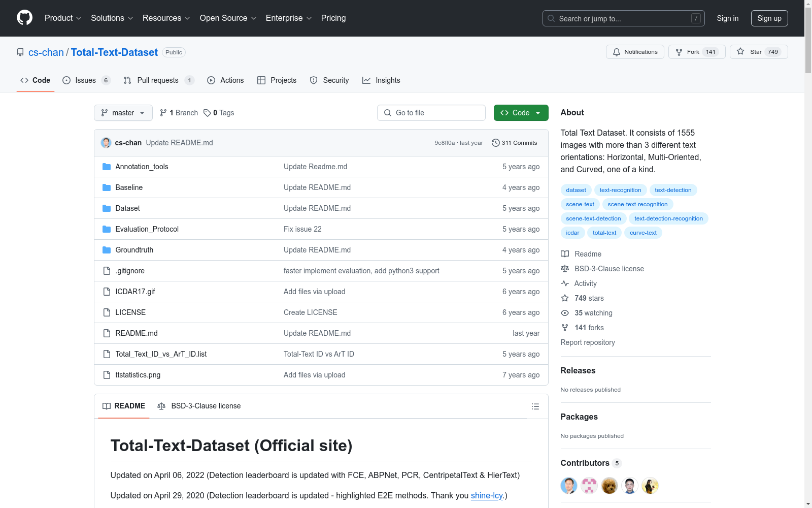Click the README book icon in About
Image resolution: width=812 pixels, height=508 pixels.
point(565,254)
